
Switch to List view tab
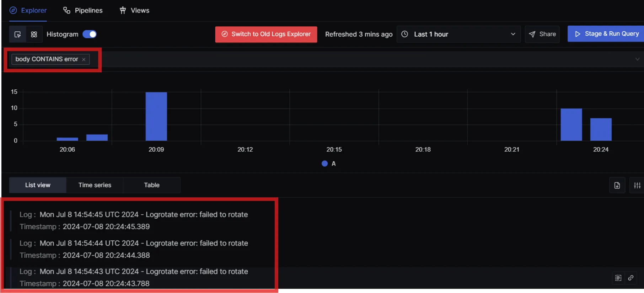coord(38,185)
